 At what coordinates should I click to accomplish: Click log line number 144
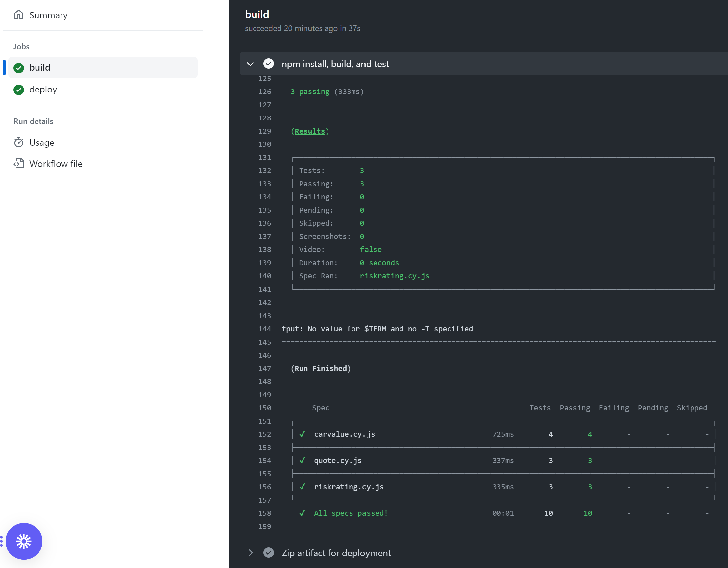point(264,329)
